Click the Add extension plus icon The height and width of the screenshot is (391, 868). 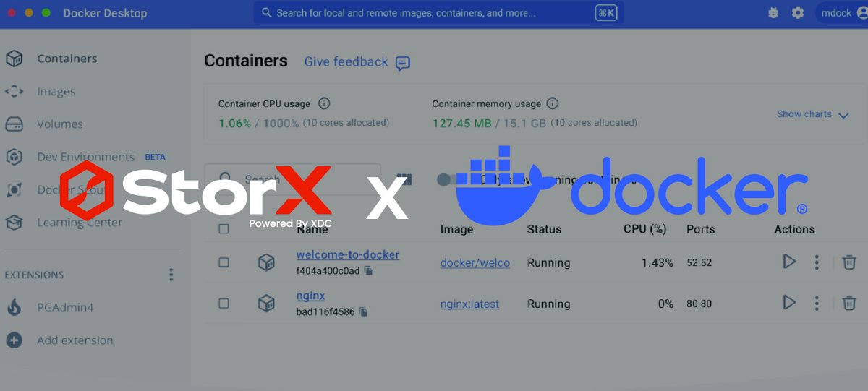click(x=14, y=340)
